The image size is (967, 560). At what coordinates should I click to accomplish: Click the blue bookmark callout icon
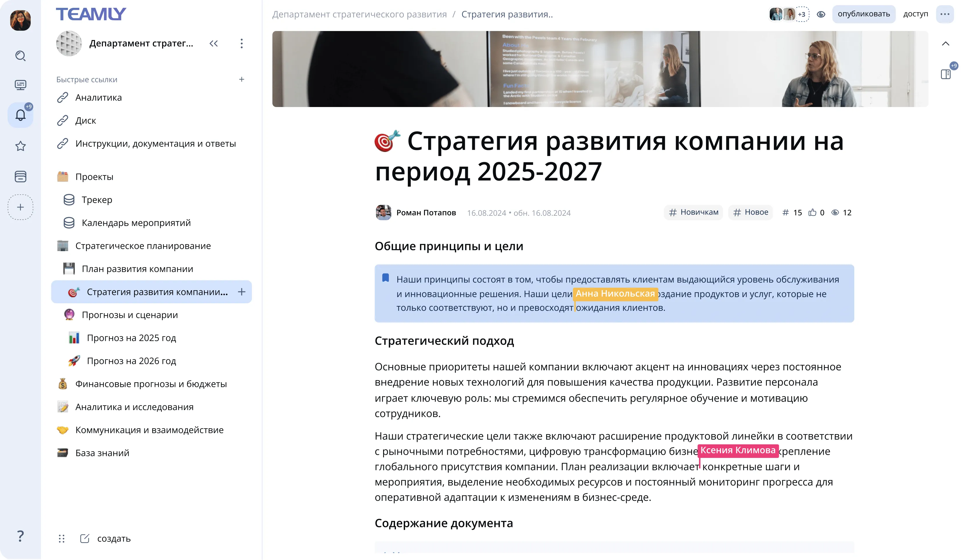pyautogui.click(x=386, y=278)
